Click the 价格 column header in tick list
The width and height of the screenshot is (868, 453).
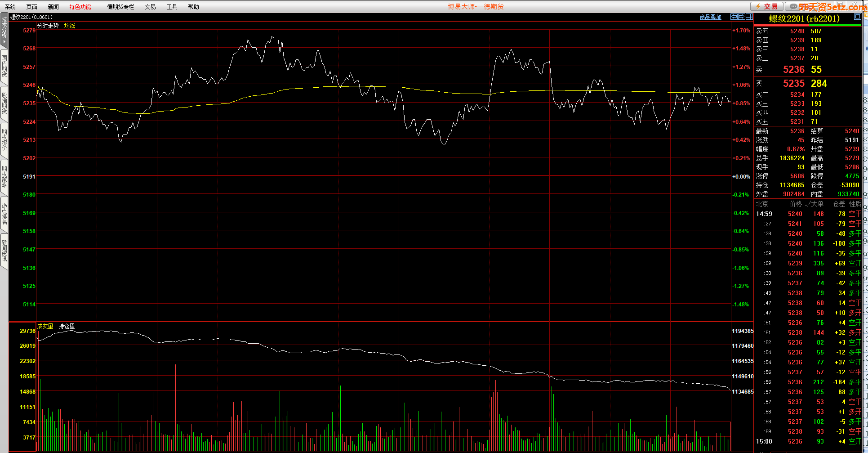(x=796, y=204)
